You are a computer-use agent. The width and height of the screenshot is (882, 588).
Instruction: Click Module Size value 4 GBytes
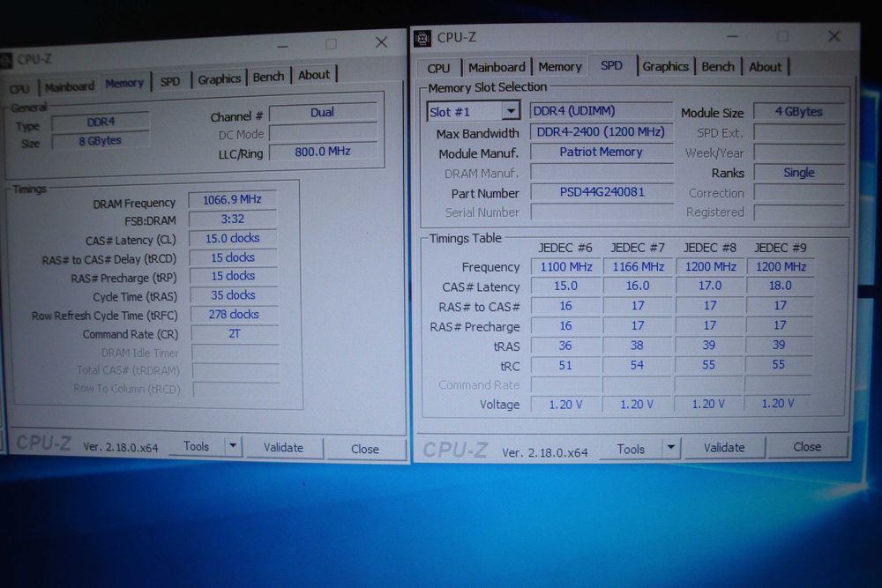click(x=799, y=112)
